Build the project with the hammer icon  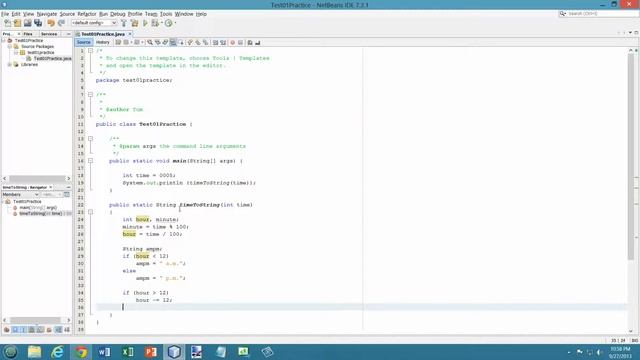point(124,23)
